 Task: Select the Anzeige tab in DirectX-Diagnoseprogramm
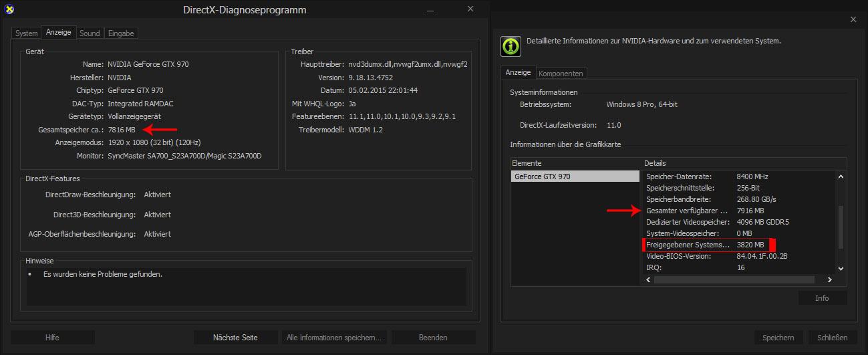[59, 32]
